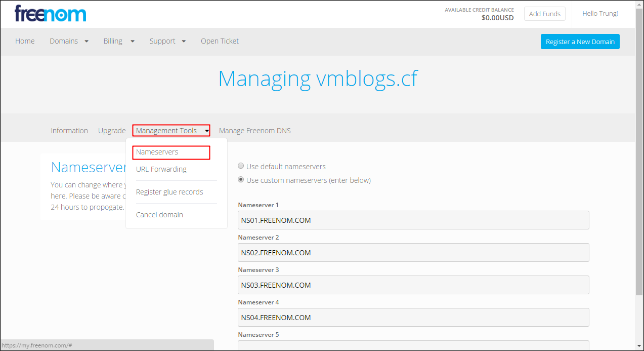The width and height of the screenshot is (644, 351).
Task: Switch to the Information tab
Action: [x=69, y=131]
